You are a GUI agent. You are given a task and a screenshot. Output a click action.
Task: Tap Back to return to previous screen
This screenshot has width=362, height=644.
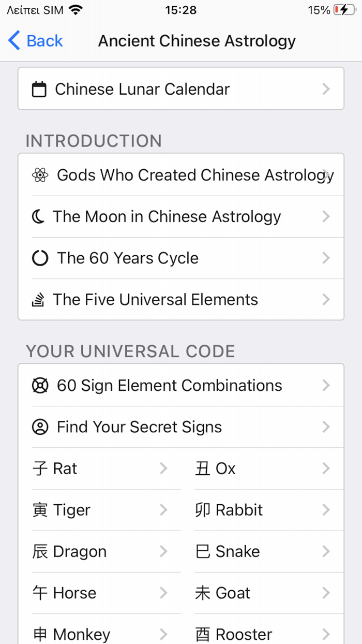point(35,40)
